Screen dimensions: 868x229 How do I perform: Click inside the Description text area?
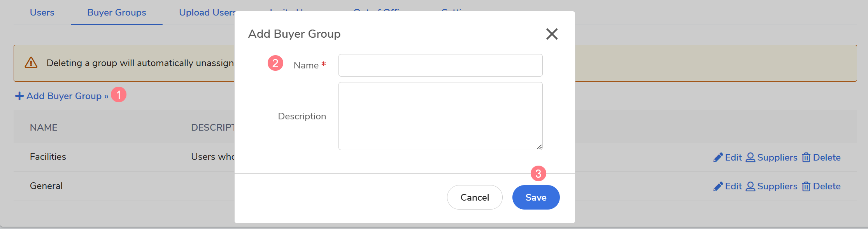coord(440,116)
